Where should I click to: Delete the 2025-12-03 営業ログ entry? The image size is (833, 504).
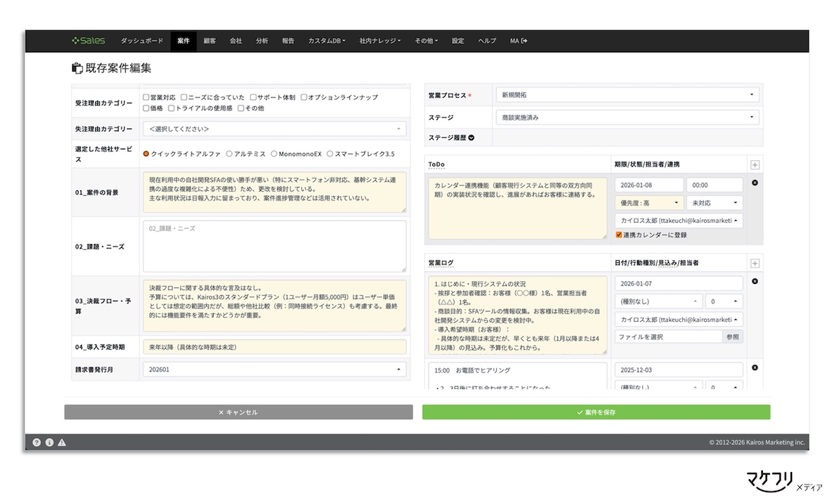pyautogui.click(x=755, y=368)
